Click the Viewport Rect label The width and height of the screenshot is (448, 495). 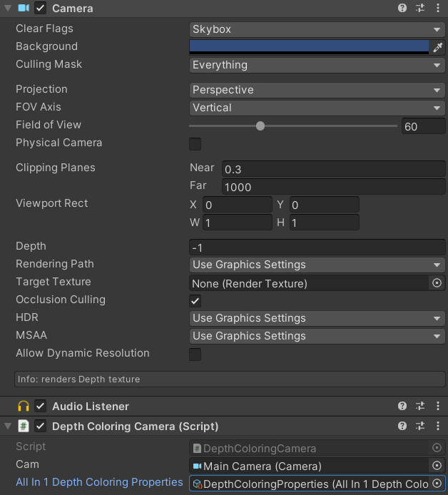pos(52,203)
